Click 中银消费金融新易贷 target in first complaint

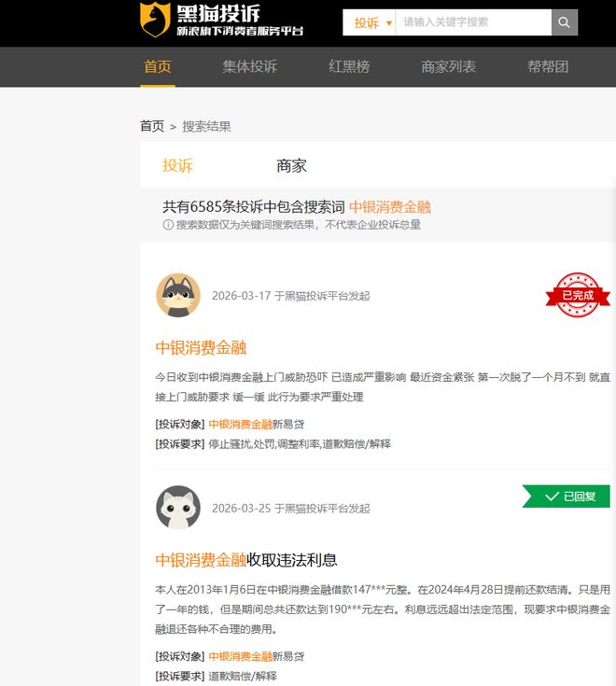tap(257, 424)
